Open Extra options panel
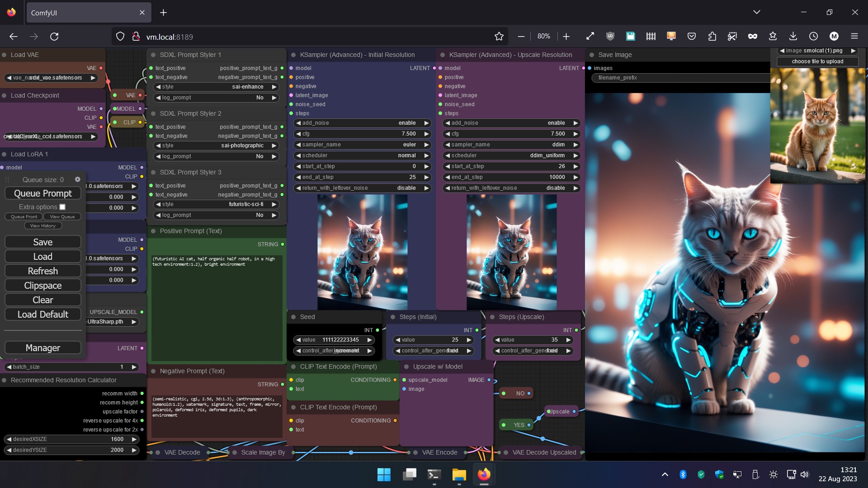 coord(62,207)
